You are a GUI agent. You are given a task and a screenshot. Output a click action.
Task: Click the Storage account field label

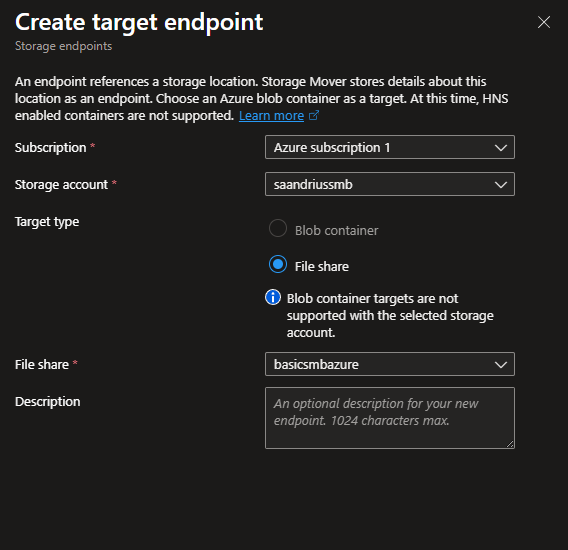click(61, 185)
